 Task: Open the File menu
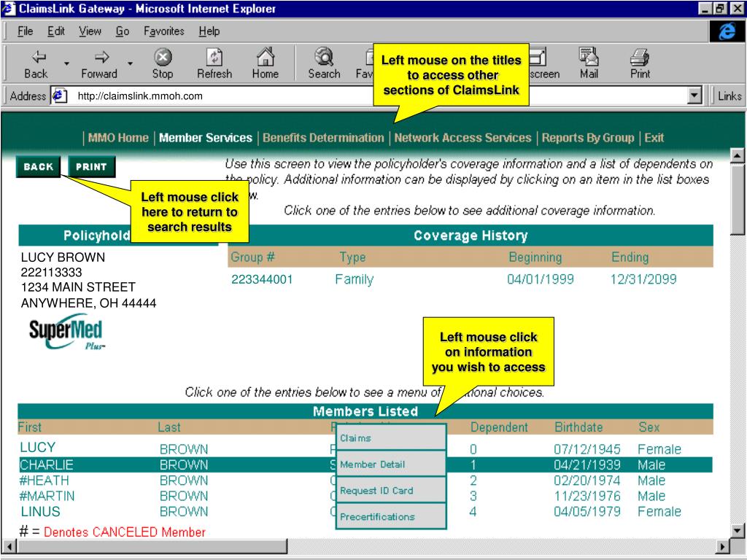(x=25, y=31)
